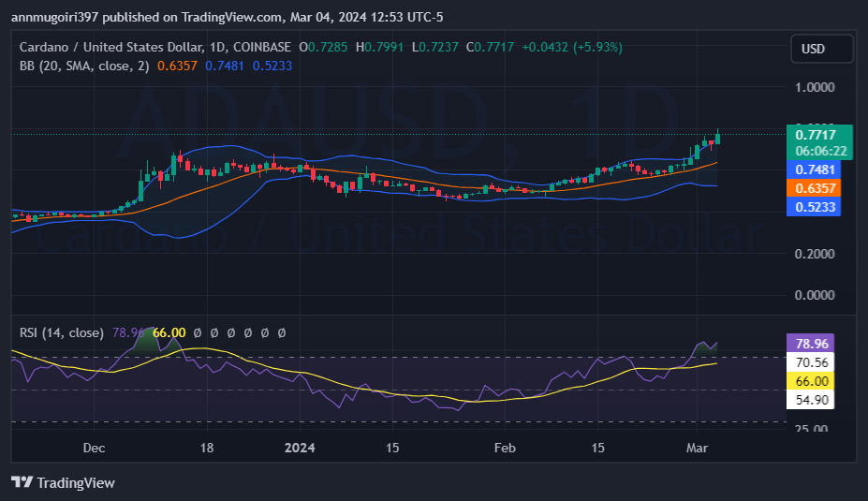
Task: Click the Mar time axis label
Action: [x=697, y=448]
